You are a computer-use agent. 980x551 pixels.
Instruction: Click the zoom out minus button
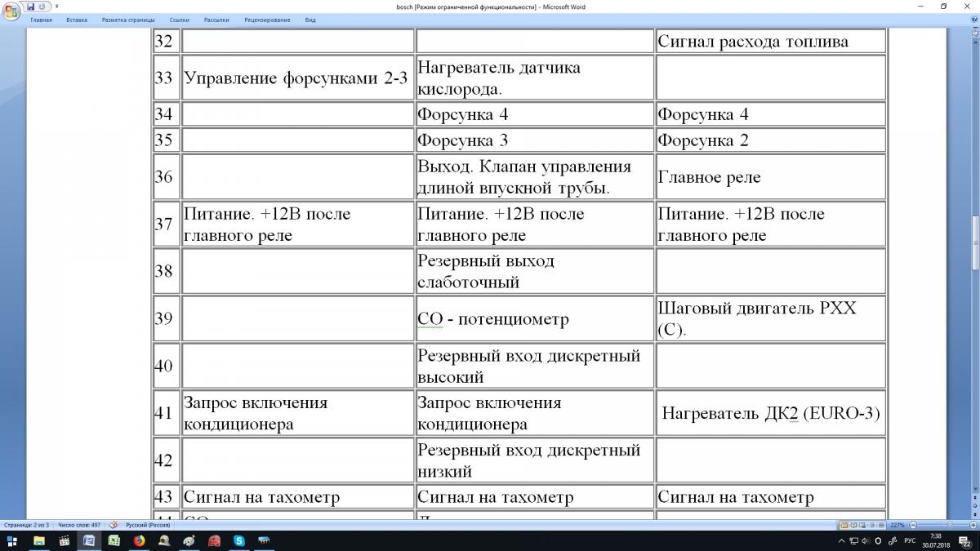click(913, 525)
